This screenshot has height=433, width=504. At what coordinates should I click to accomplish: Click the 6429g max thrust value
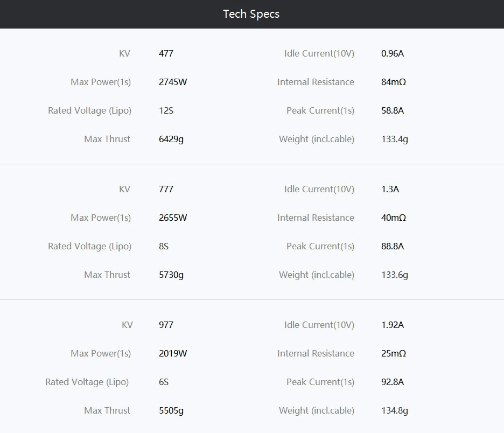click(171, 139)
